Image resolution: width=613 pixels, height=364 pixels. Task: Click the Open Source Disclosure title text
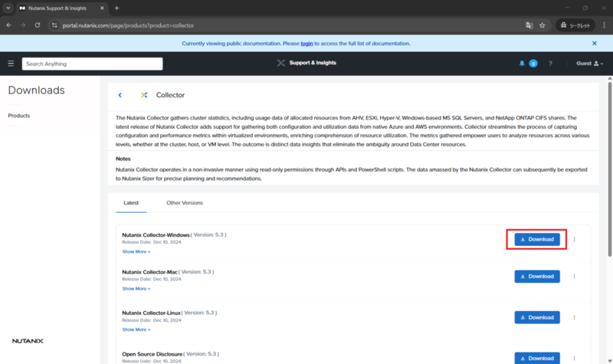[152, 354]
